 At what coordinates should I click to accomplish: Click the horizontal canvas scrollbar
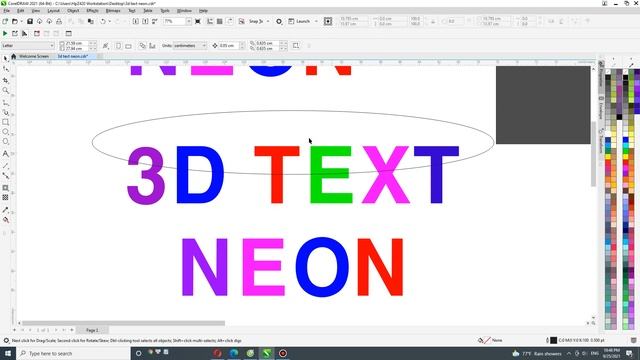tap(123, 323)
